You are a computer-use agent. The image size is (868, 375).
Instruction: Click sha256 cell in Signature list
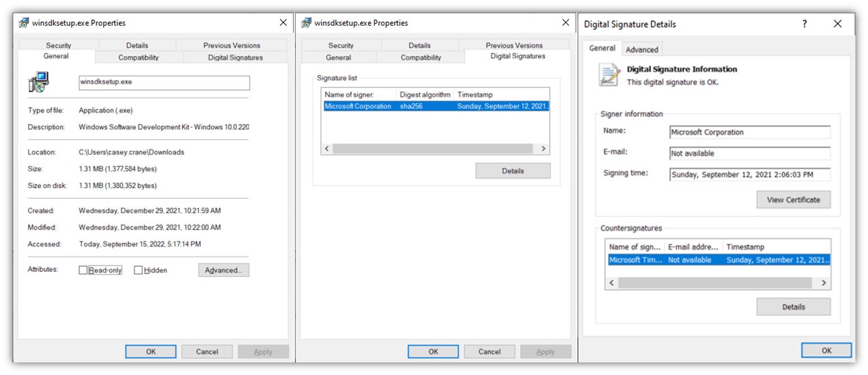pos(411,106)
